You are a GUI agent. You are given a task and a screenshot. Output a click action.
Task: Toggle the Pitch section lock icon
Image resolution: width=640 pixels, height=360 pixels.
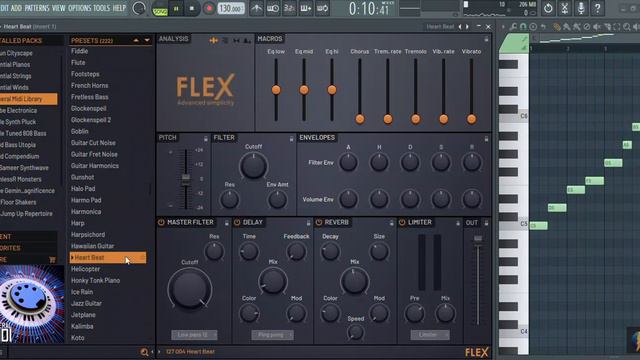[206, 139]
